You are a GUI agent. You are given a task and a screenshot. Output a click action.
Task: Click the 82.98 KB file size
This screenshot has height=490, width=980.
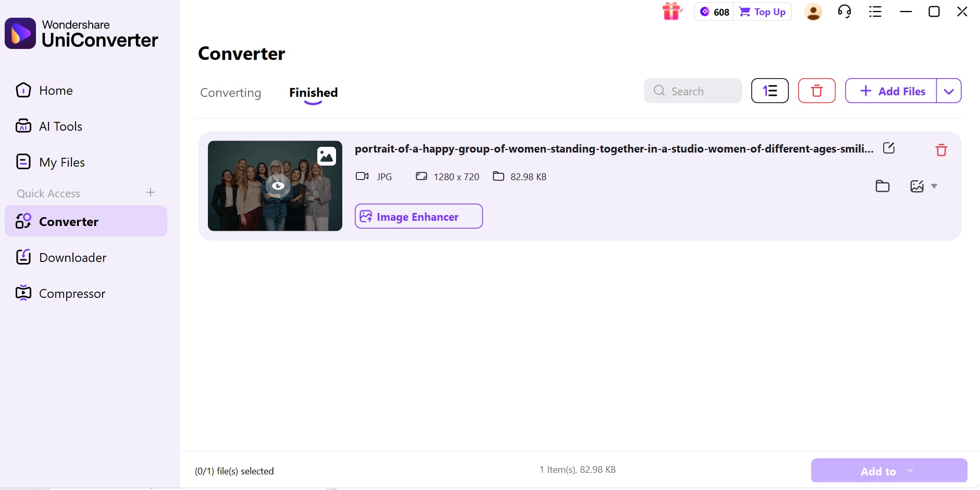point(528,177)
